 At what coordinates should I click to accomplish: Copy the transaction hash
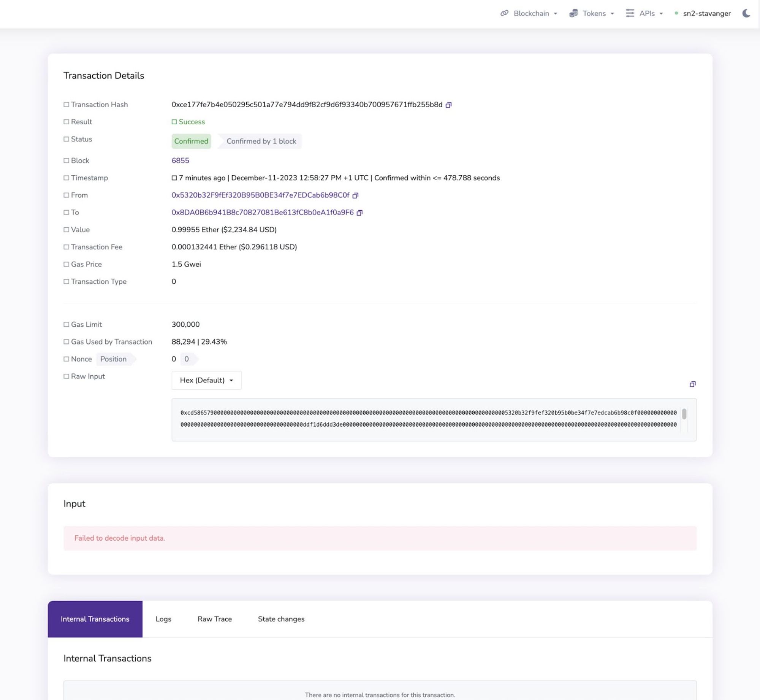(x=448, y=105)
